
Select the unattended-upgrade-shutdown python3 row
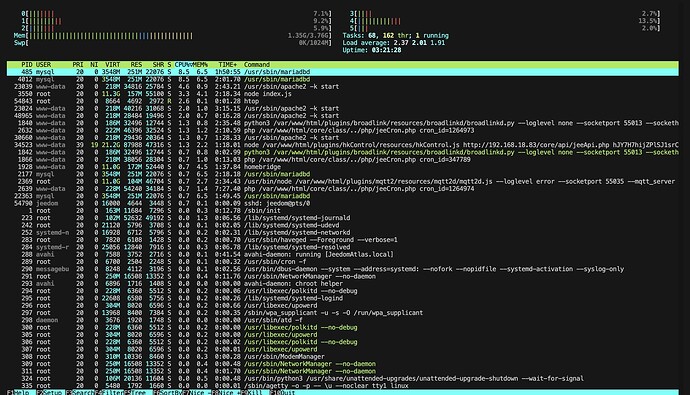(x=342, y=378)
